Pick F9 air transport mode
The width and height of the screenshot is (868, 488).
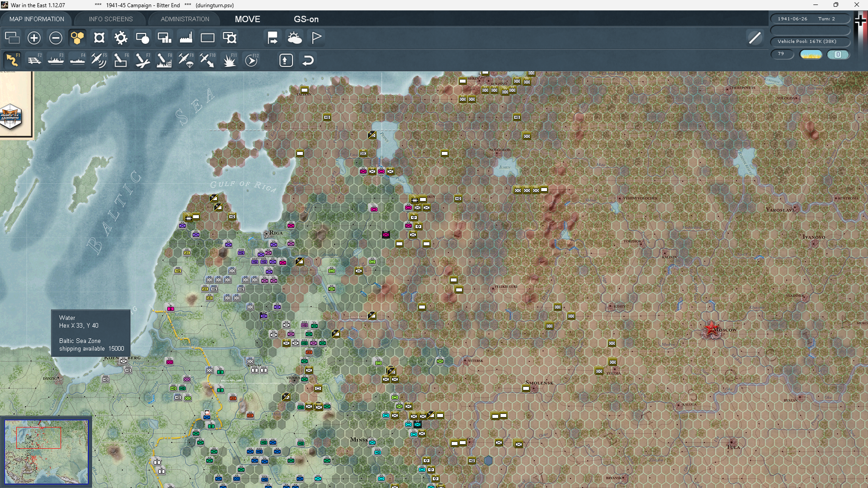click(x=186, y=60)
